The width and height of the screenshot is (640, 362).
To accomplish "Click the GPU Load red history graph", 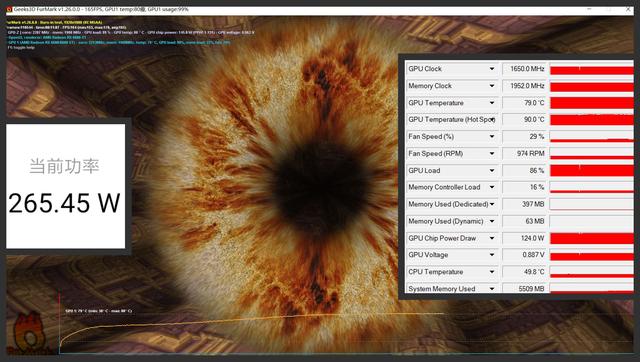I will coord(592,171).
